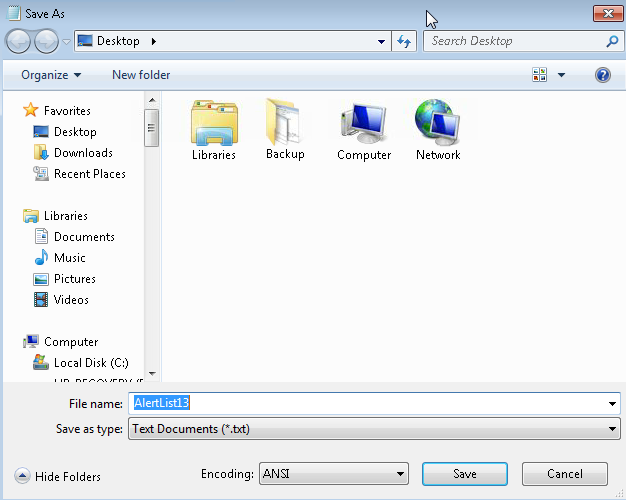This screenshot has width=626, height=500.
Task: Click the Favorites heading label
Action: 67,111
